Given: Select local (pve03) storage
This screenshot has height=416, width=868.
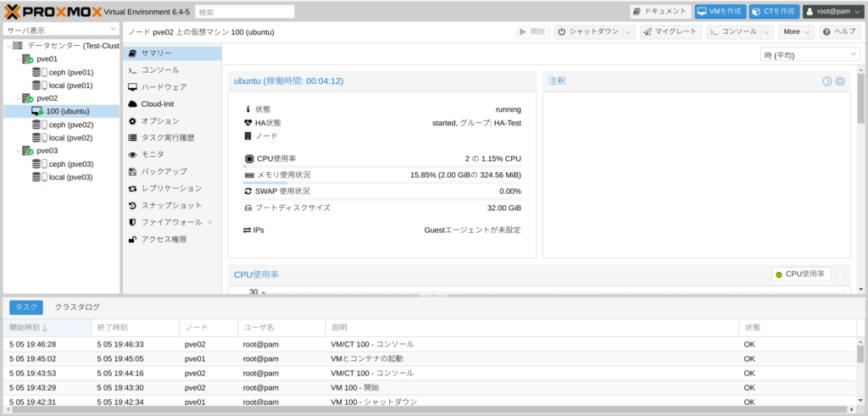Looking at the screenshot, I should click(70, 177).
